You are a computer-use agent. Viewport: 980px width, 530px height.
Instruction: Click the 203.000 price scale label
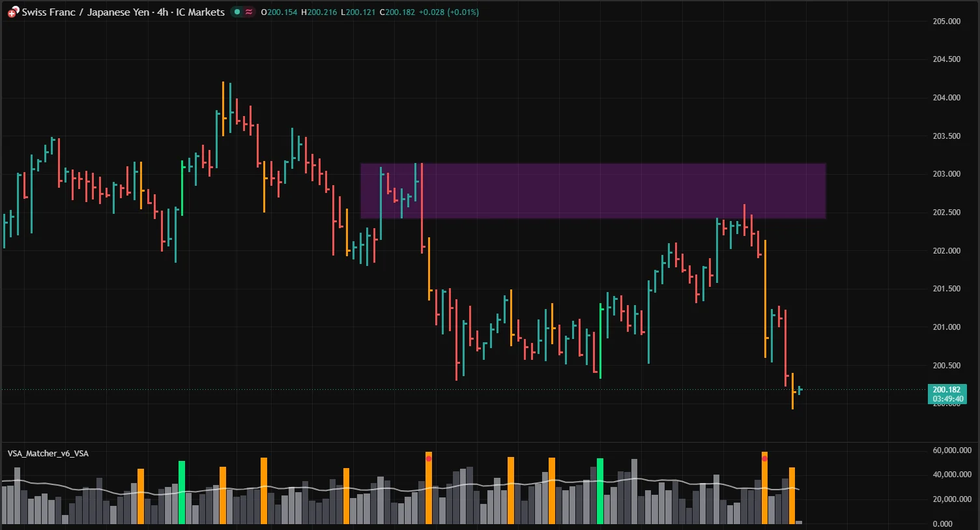click(947, 174)
